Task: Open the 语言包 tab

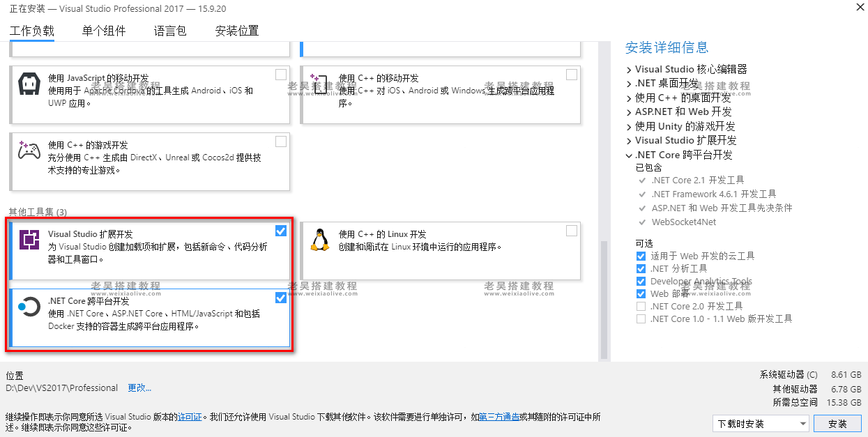Action: (x=169, y=31)
